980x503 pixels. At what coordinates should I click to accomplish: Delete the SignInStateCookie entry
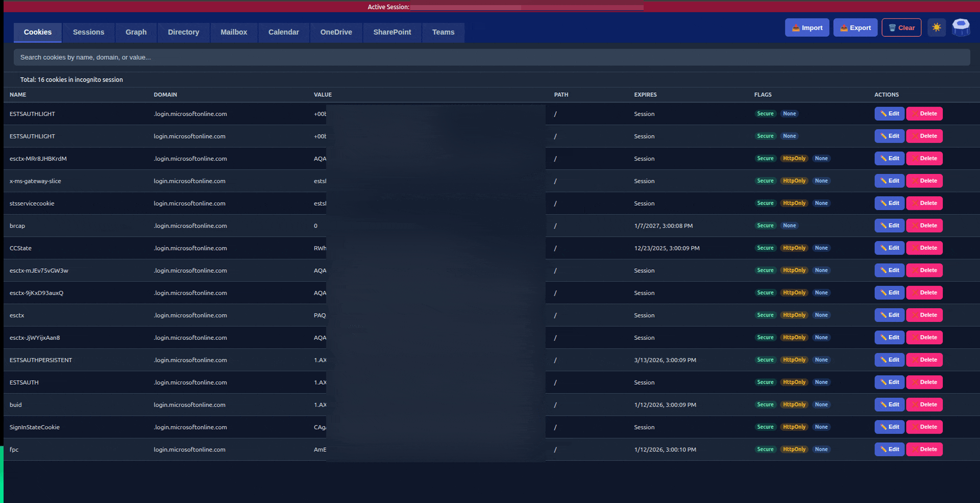(924, 427)
